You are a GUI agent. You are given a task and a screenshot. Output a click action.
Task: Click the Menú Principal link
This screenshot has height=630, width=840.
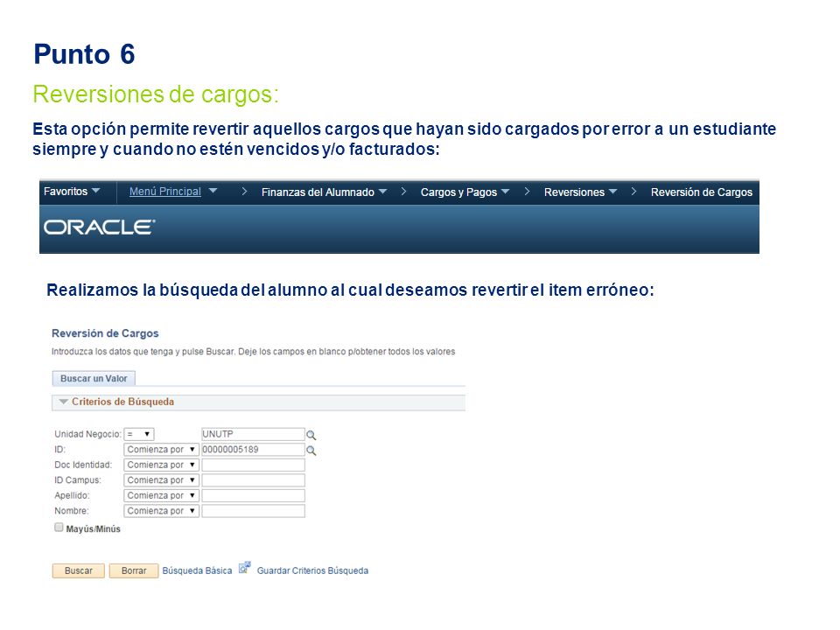[165, 192]
